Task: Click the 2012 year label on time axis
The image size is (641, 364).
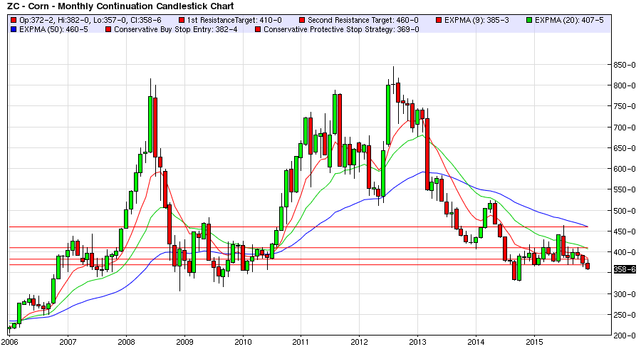Action: (360, 342)
